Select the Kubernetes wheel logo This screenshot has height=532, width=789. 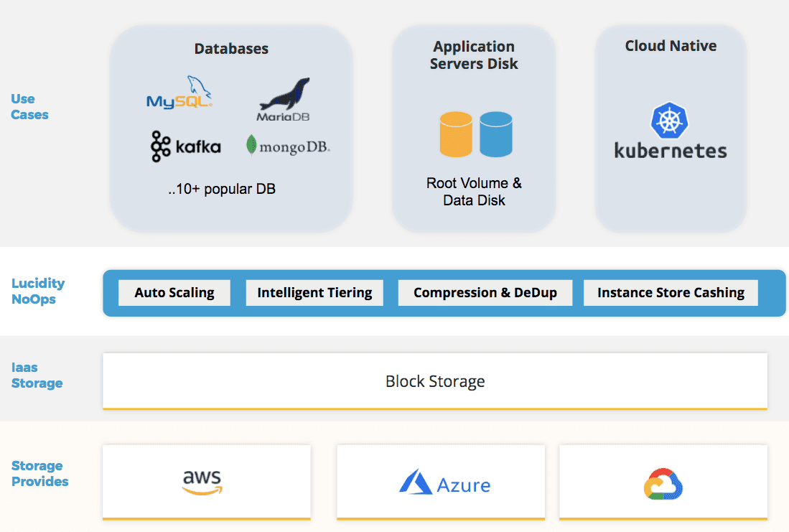pos(669,121)
